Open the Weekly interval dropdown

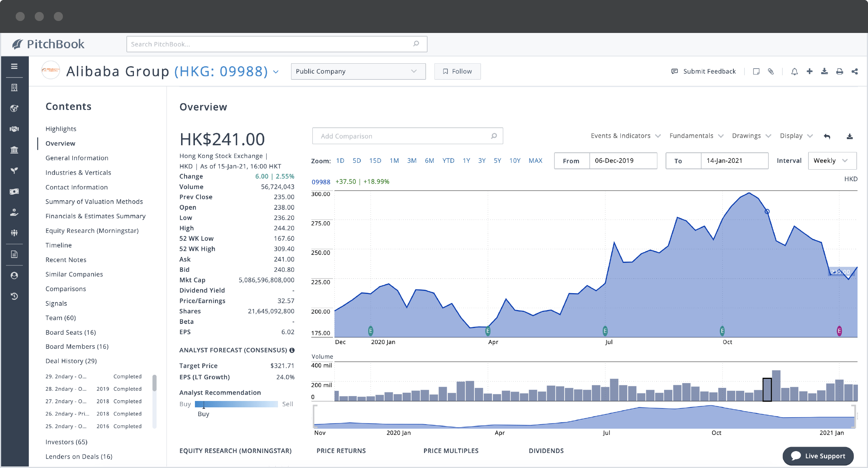point(832,160)
